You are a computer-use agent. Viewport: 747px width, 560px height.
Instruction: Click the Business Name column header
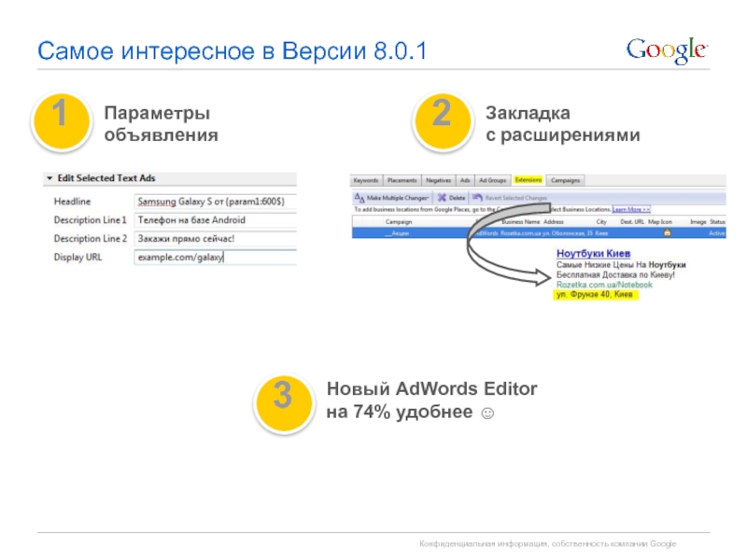(521, 222)
